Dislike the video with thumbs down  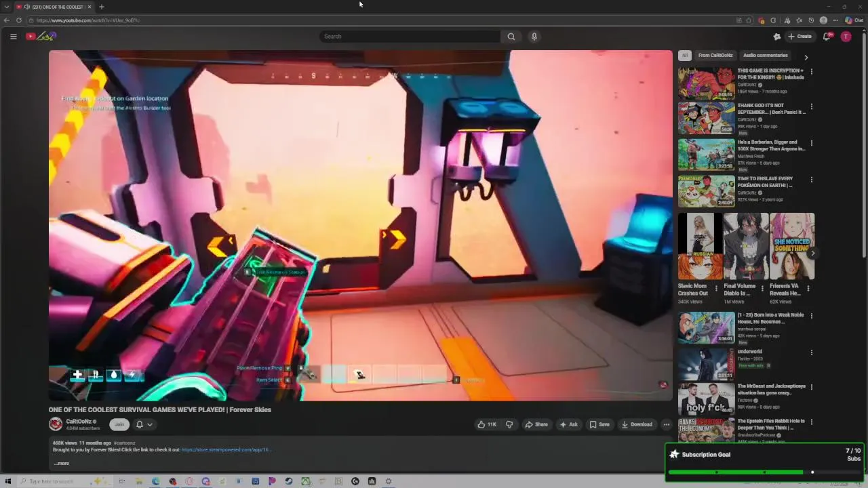point(509,424)
